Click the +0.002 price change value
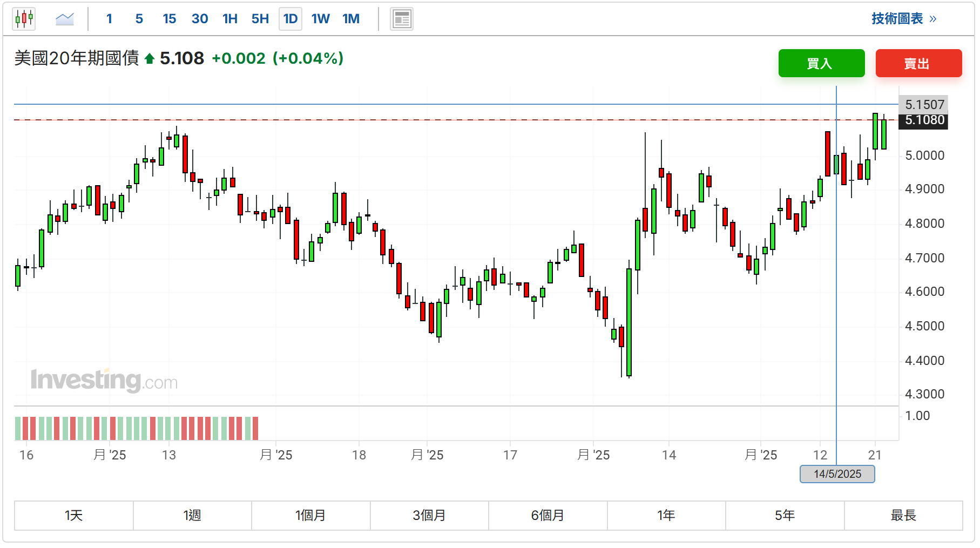Viewport: 980px width, 548px height. point(239,58)
